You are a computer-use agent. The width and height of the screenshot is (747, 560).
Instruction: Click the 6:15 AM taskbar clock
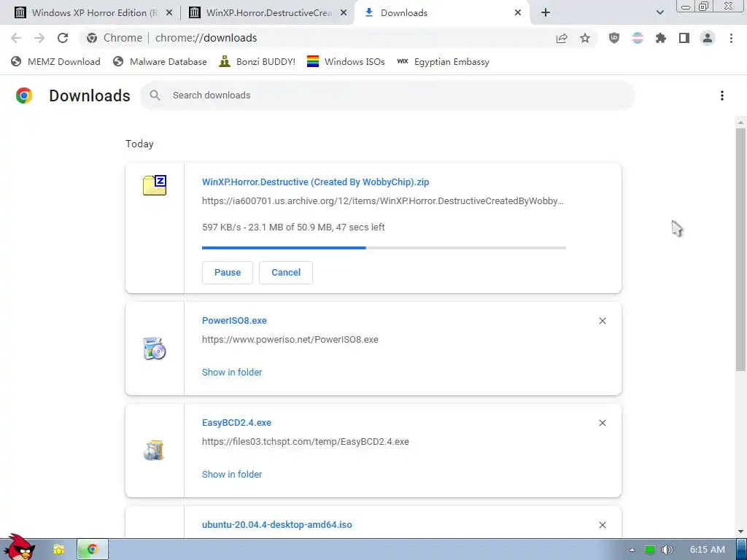coord(708,550)
